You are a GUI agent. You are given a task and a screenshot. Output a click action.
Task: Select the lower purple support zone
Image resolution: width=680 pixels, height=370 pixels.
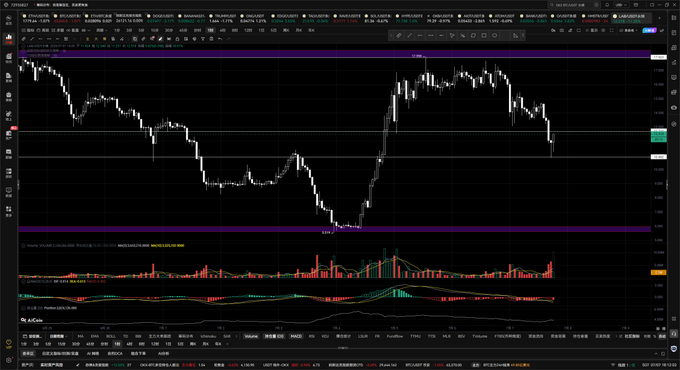(334, 229)
